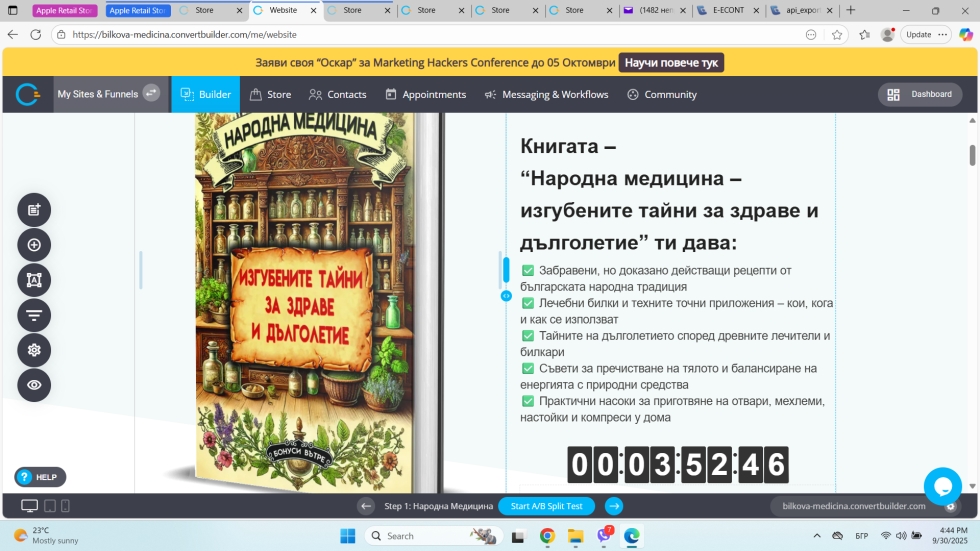Open page settings gear in left sidebar
The height and width of the screenshot is (551, 980).
pos(34,350)
